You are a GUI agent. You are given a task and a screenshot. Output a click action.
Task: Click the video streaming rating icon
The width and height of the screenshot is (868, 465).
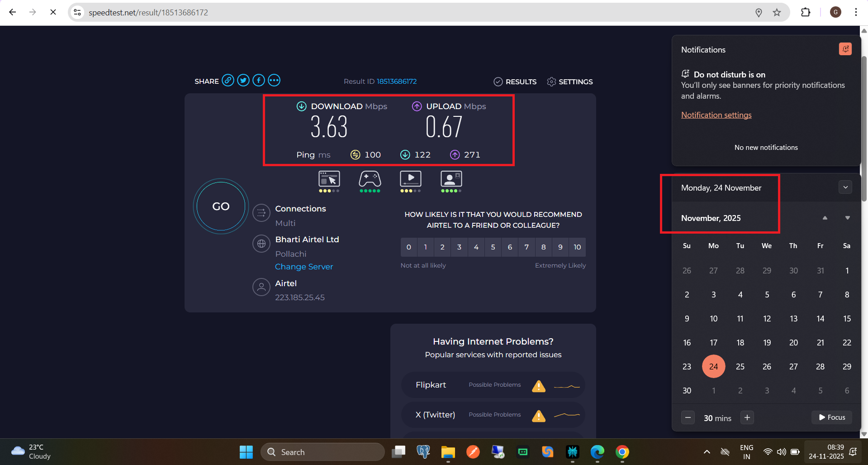click(410, 179)
